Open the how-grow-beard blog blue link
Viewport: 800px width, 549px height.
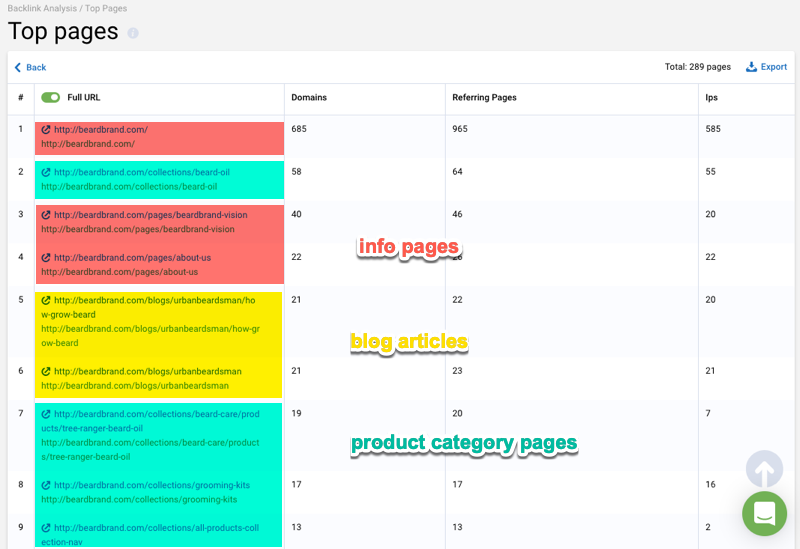coord(148,308)
